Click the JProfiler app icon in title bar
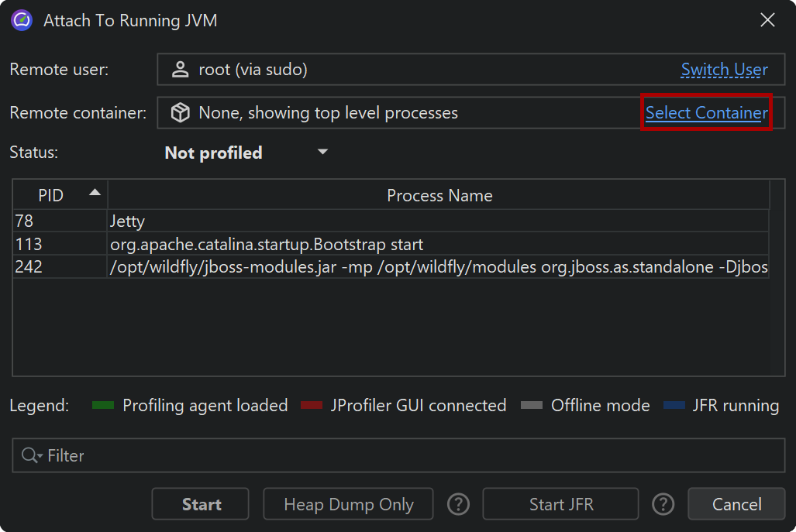This screenshot has height=532, width=796. [x=22, y=21]
